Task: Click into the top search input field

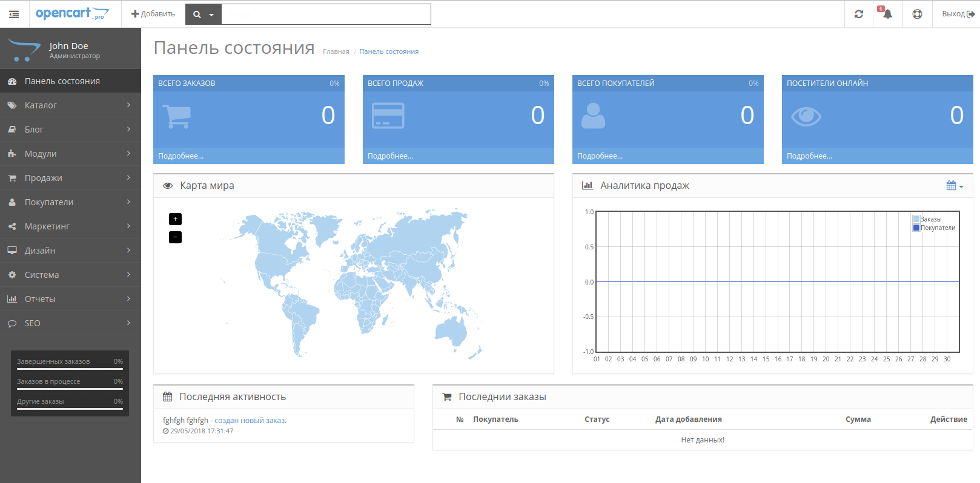Action: (326, 14)
